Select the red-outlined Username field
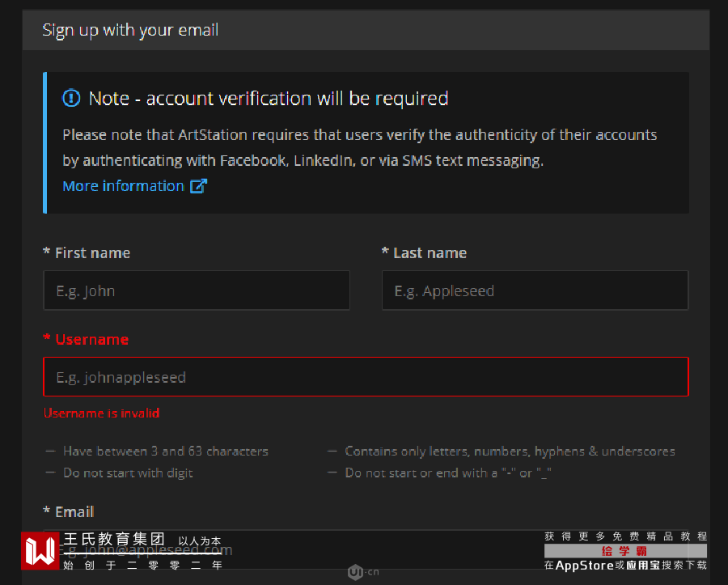This screenshot has height=585, width=728. (366, 377)
